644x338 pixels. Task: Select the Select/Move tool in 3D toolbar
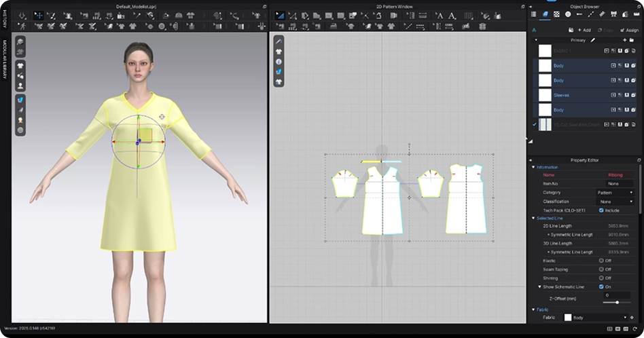(x=38, y=15)
